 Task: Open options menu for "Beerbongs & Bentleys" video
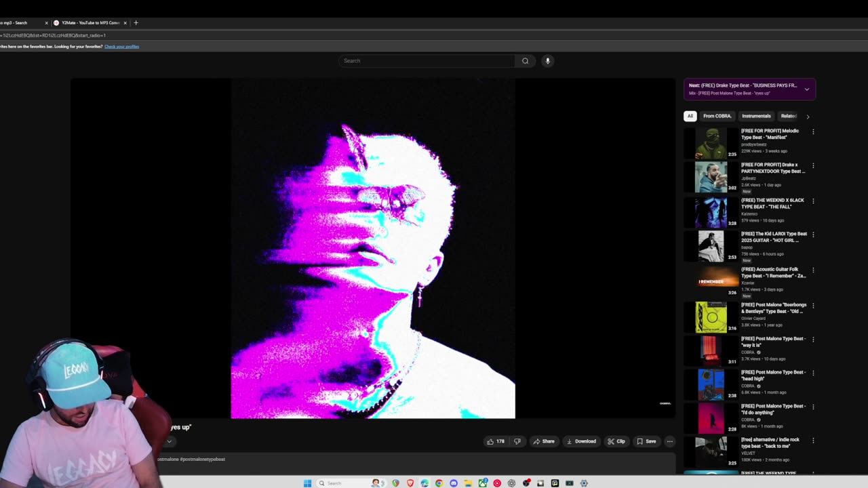[x=813, y=306]
